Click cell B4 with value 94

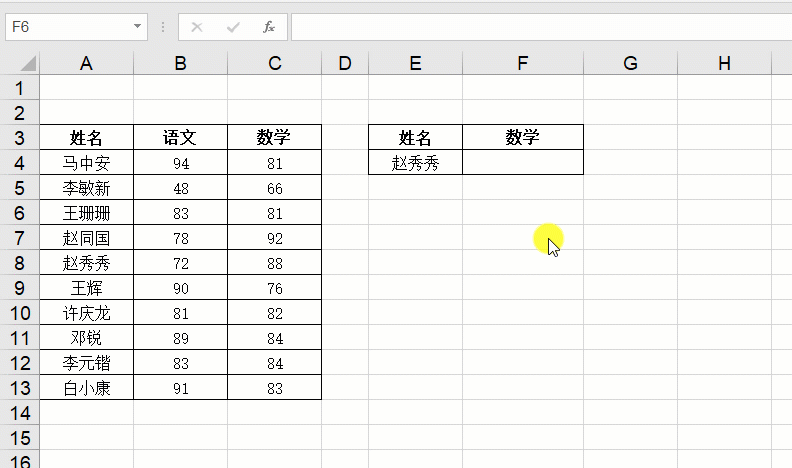pyautogui.click(x=180, y=163)
